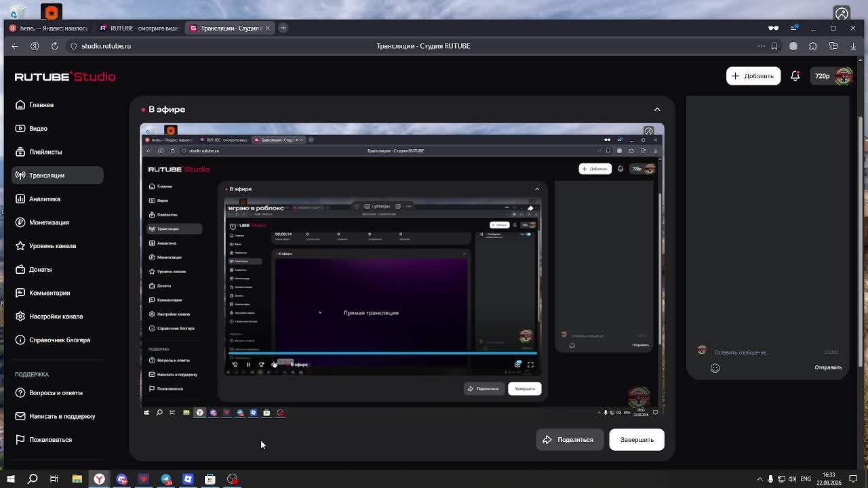Go back in the browser
The height and width of the screenshot is (488, 868).
[15, 46]
